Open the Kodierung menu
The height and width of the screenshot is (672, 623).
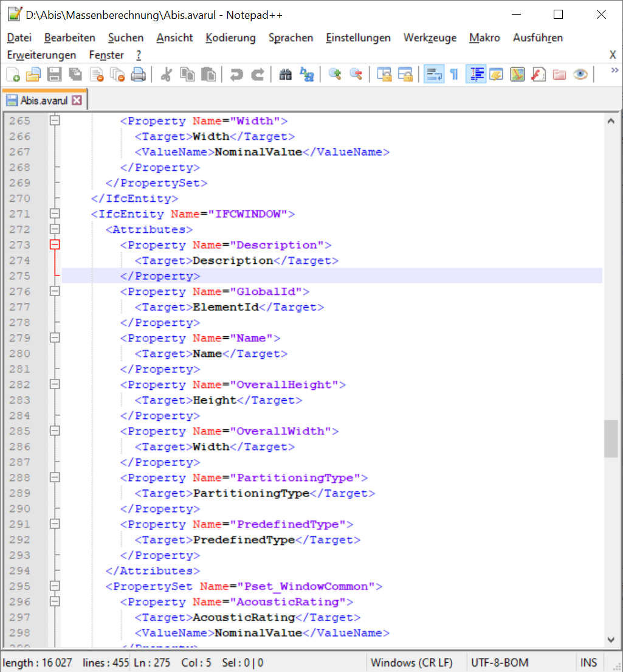(230, 38)
